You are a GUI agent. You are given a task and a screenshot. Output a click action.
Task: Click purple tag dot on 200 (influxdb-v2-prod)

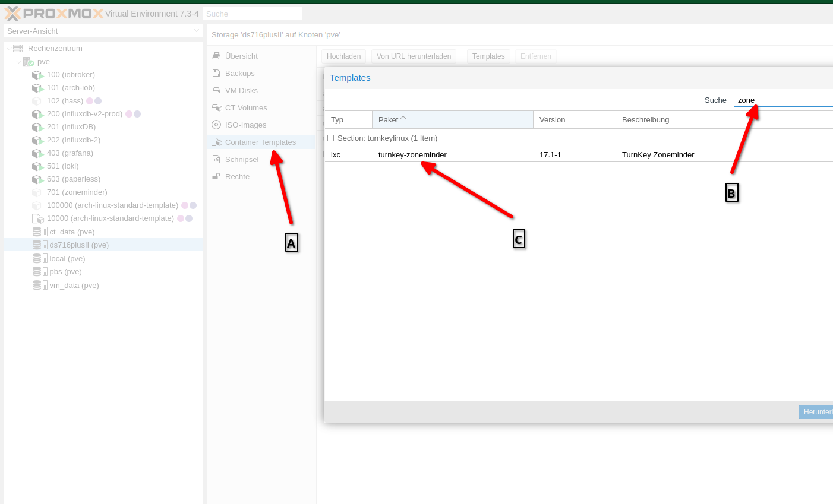[137, 114]
